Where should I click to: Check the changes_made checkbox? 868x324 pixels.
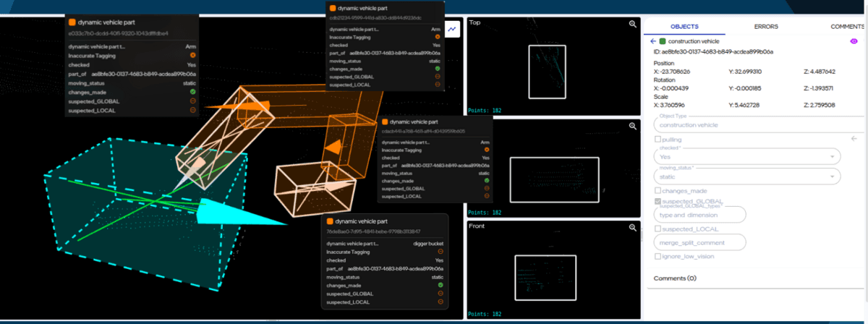(657, 190)
